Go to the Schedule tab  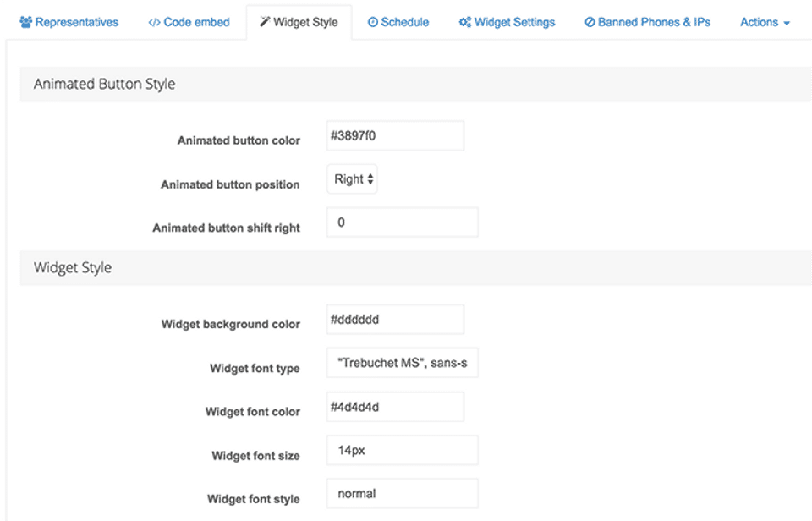pyautogui.click(x=404, y=22)
